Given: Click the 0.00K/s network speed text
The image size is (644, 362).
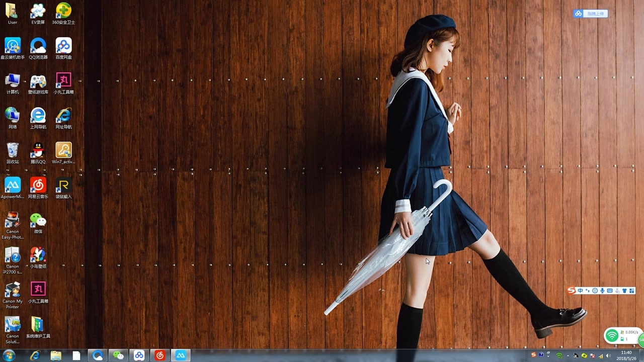Looking at the screenshot, I should tap(632, 332).
